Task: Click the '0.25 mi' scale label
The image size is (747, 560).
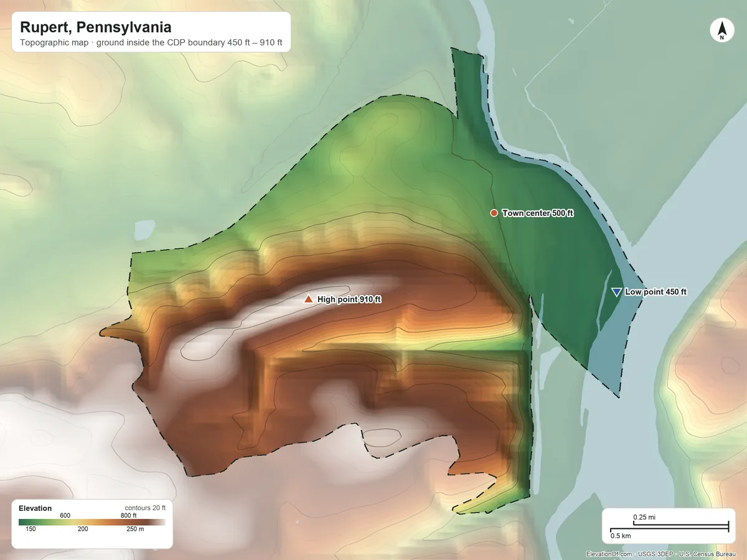Action: (644, 517)
